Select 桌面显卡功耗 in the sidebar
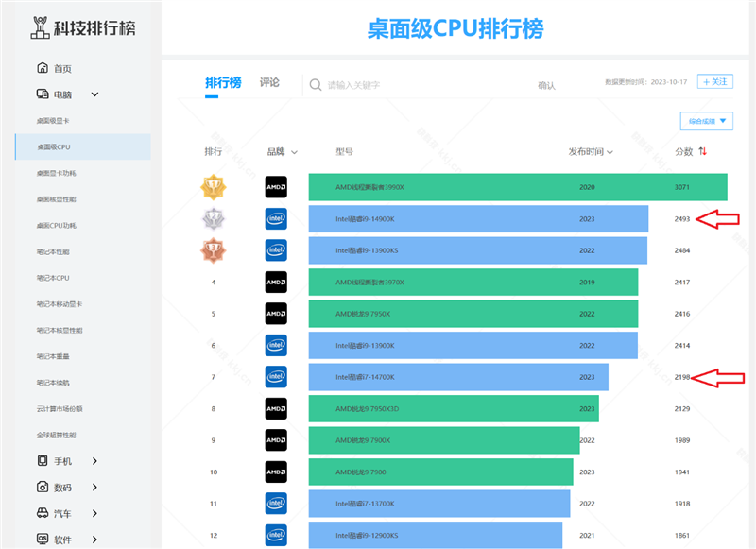This screenshot has width=756, height=549. [x=57, y=173]
